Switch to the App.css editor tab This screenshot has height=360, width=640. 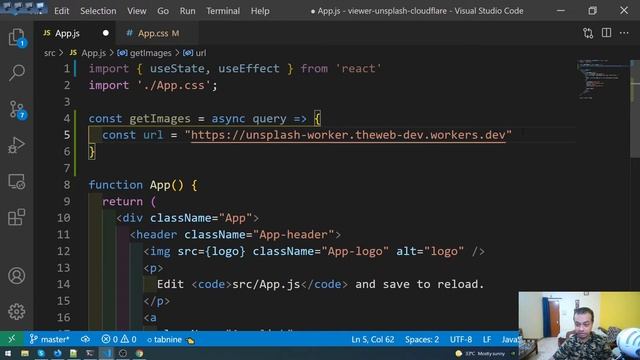pyautogui.click(x=158, y=33)
